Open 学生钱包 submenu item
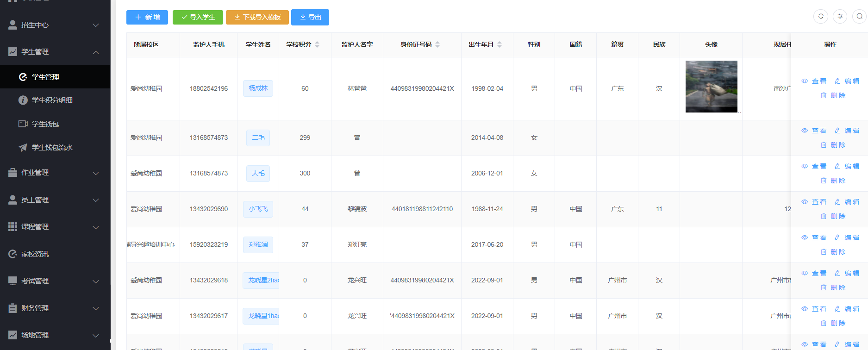868x350 pixels. coord(55,124)
